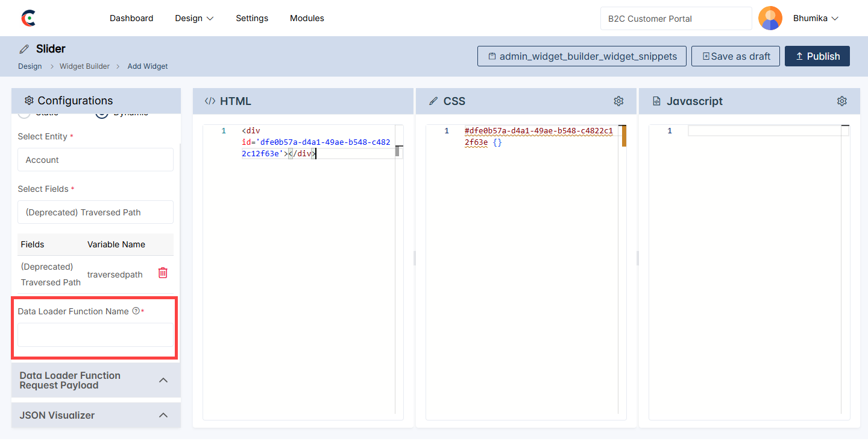Viewport: 868px width, 441px height.
Task: Open CSS panel settings gear
Action: 618,101
